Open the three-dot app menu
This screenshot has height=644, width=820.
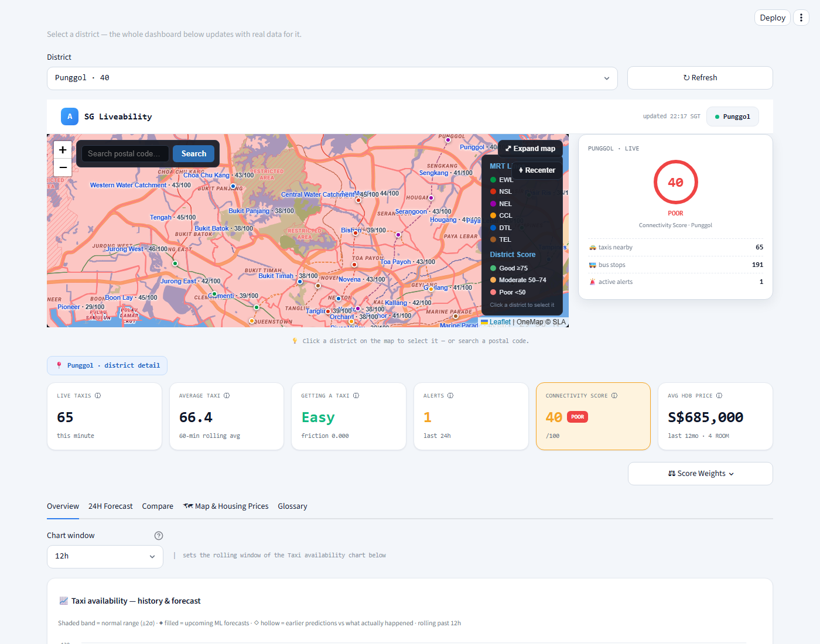(801, 18)
